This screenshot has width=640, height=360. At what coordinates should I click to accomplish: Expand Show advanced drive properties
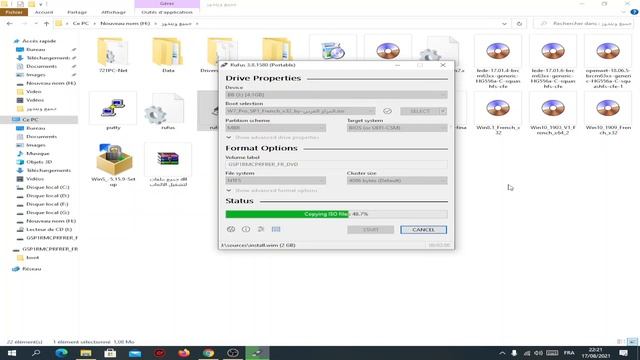[x=273, y=138]
